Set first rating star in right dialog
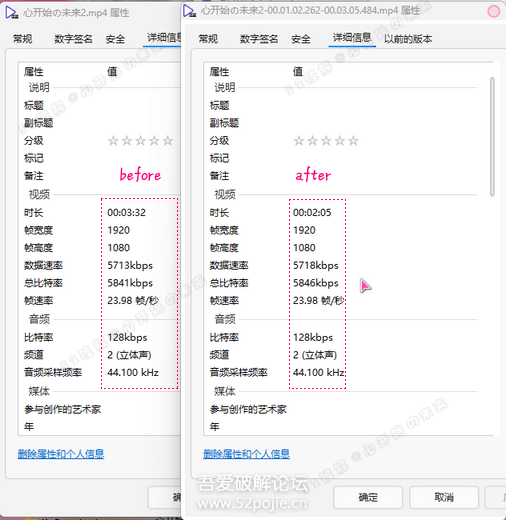Image resolution: width=506 pixels, height=520 pixels. click(299, 141)
